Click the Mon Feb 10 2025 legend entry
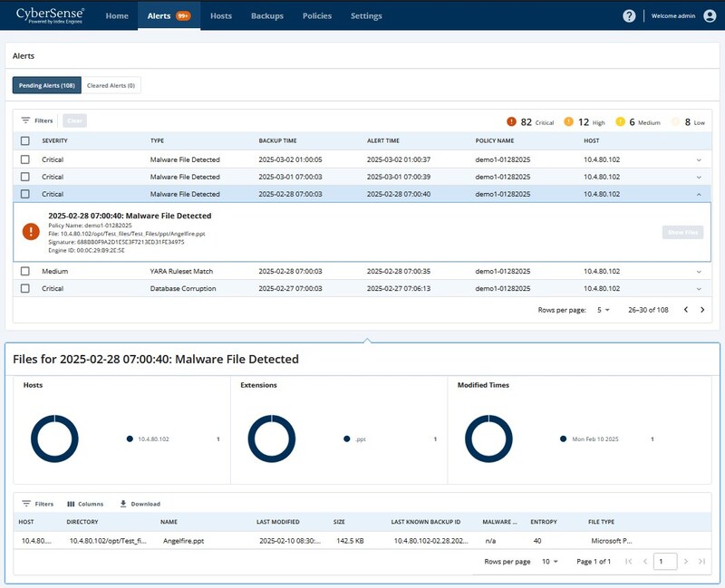Screen dimensions: 725x588 point(590,439)
